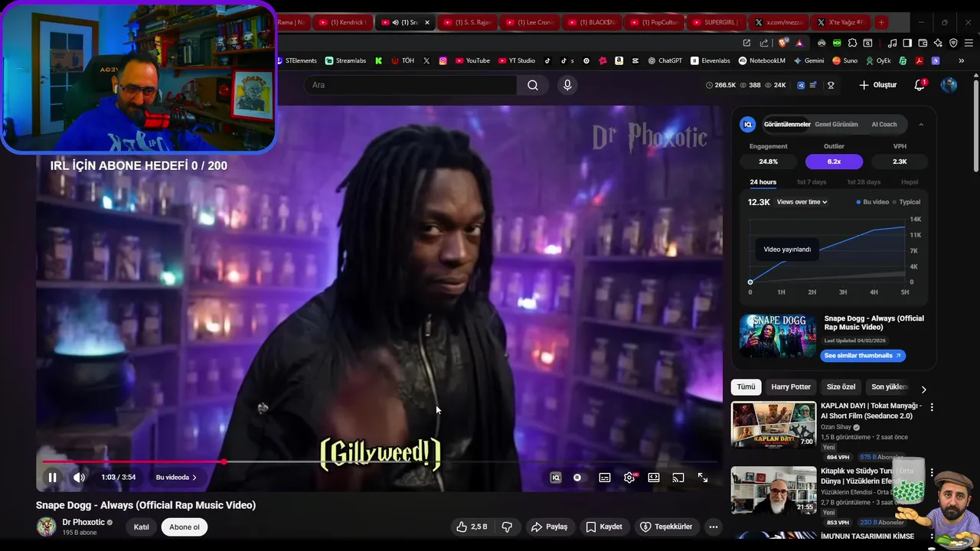This screenshot has height=551, width=980.
Task: Enter fullscreen mode
Action: [703, 478]
